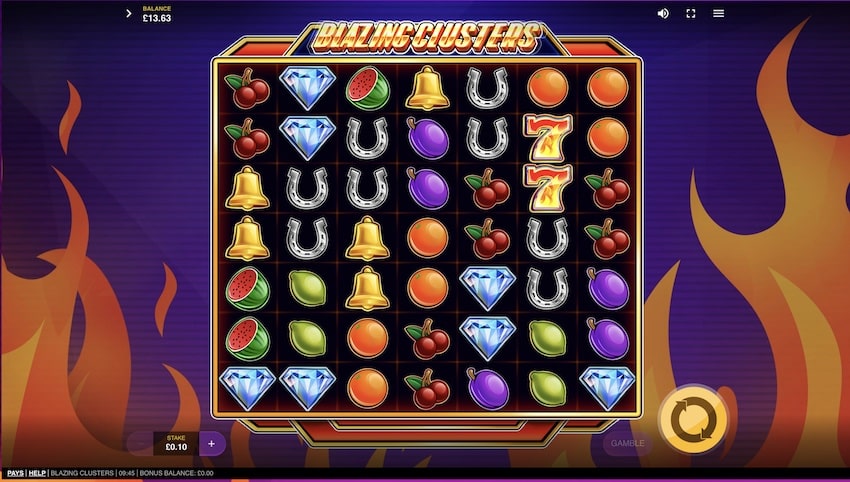Select the watermelon slice in the top row
Screen dimensions: 850x482
tap(368, 88)
